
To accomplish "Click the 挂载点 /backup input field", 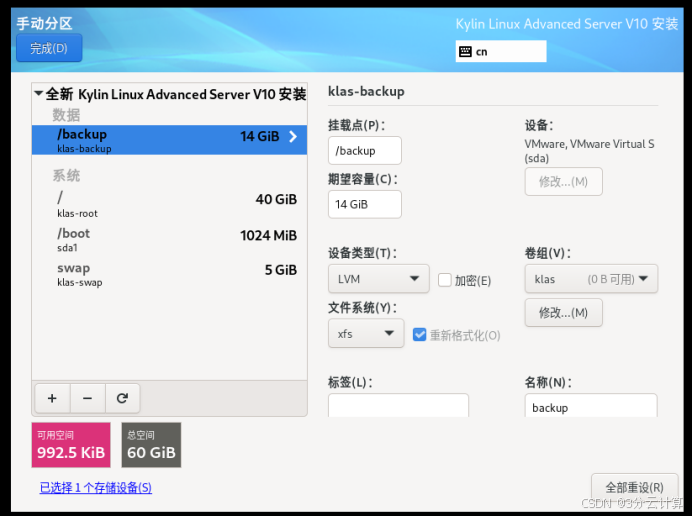I will pos(365,151).
